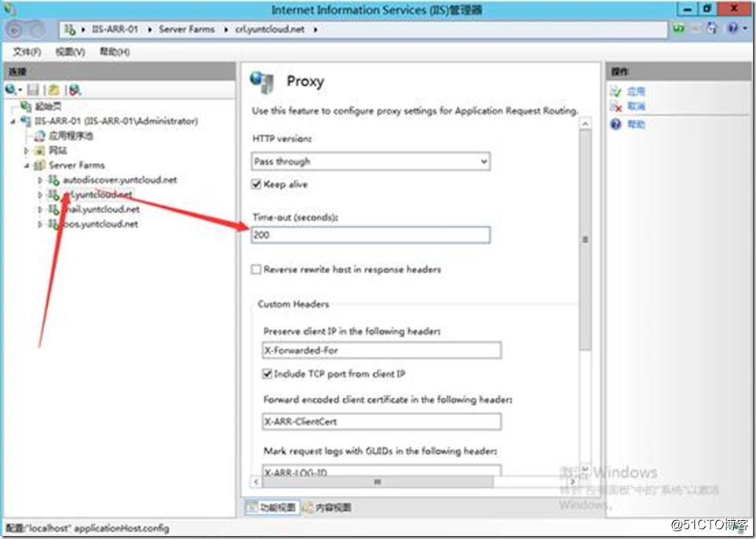
Task: Expand mail.yuntcloud.net farm node
Action: click(40, 209)
